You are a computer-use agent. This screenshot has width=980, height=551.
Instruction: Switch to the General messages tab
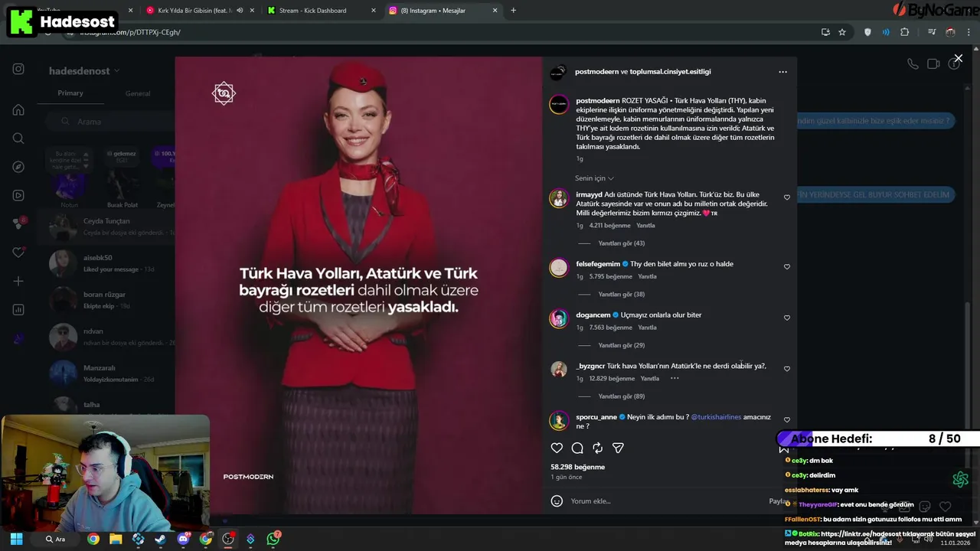(138, 93)
